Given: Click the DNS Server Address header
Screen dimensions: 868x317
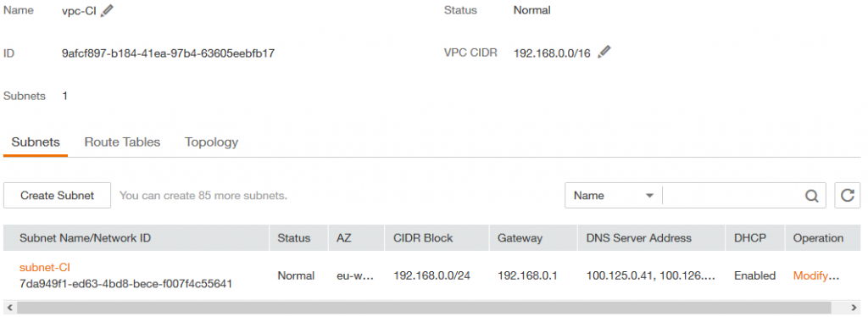Looking at the screenshot, I should point(639,238).
